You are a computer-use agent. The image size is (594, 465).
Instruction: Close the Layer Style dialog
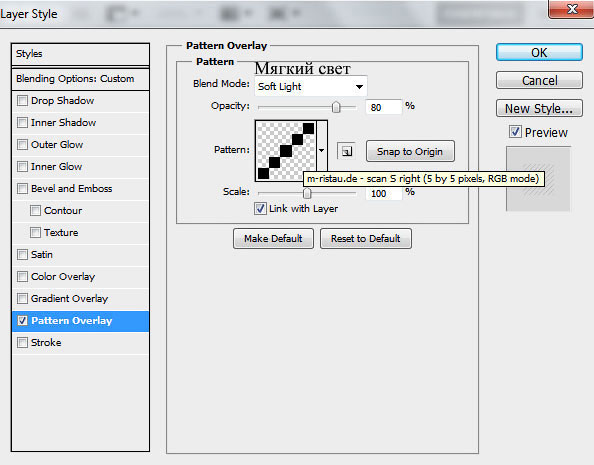tap(571, 9)
